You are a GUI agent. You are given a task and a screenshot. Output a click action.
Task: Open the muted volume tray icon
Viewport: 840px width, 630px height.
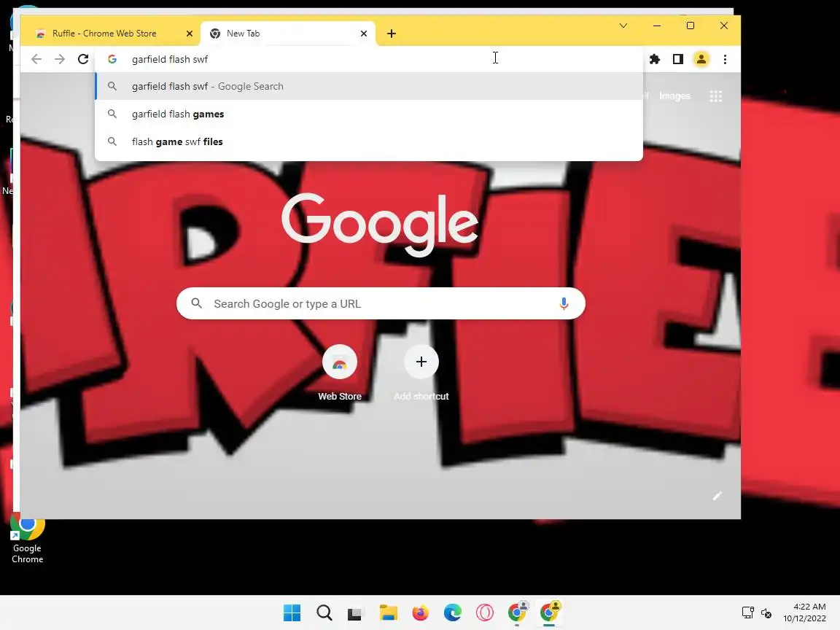[x=766, y=612]
